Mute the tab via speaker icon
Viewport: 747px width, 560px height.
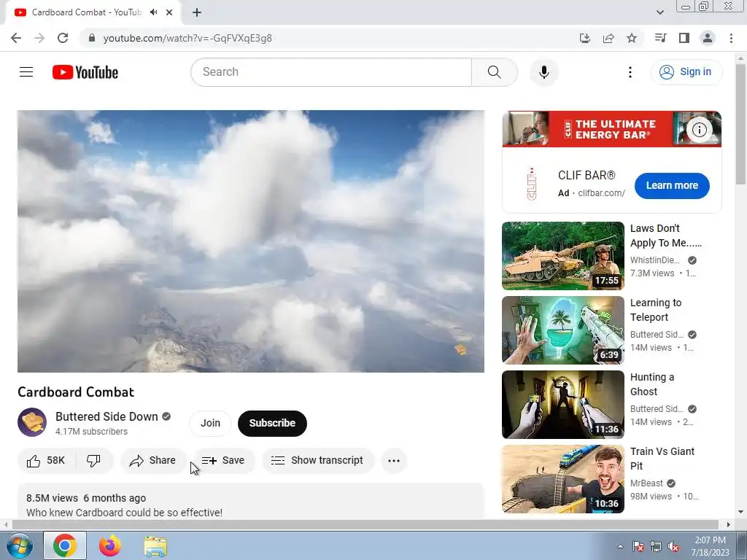(153, 12)
